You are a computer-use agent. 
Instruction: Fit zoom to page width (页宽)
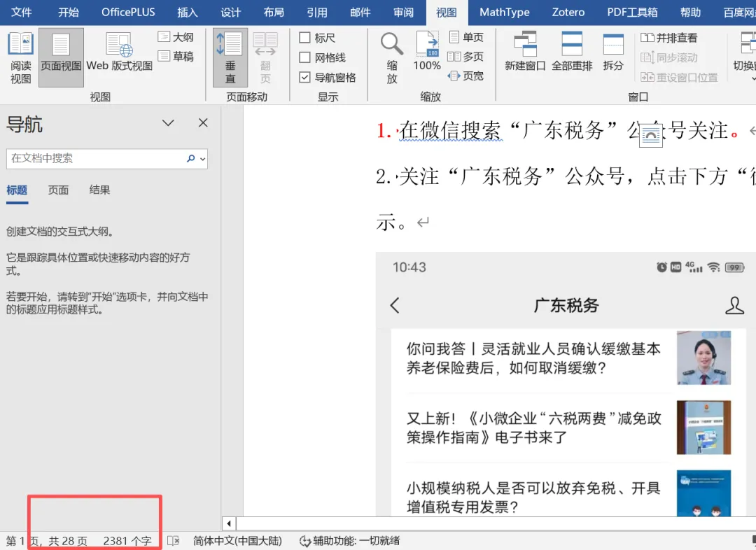[x=466, y=76]
